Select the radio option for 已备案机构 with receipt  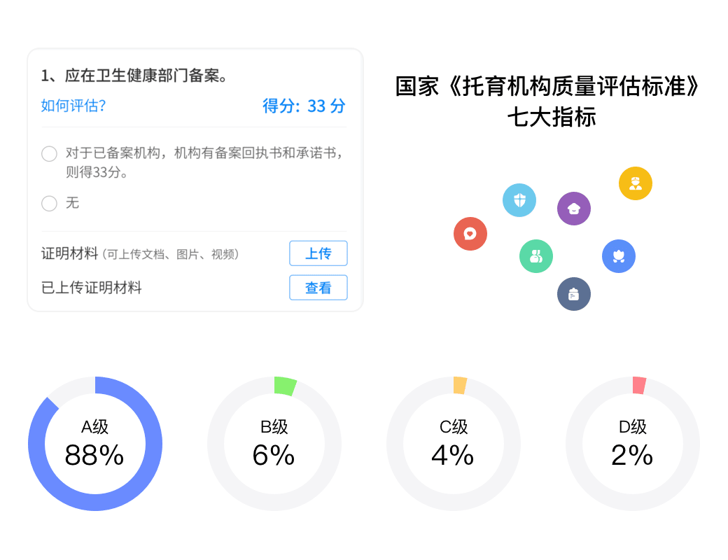[50, 154]
